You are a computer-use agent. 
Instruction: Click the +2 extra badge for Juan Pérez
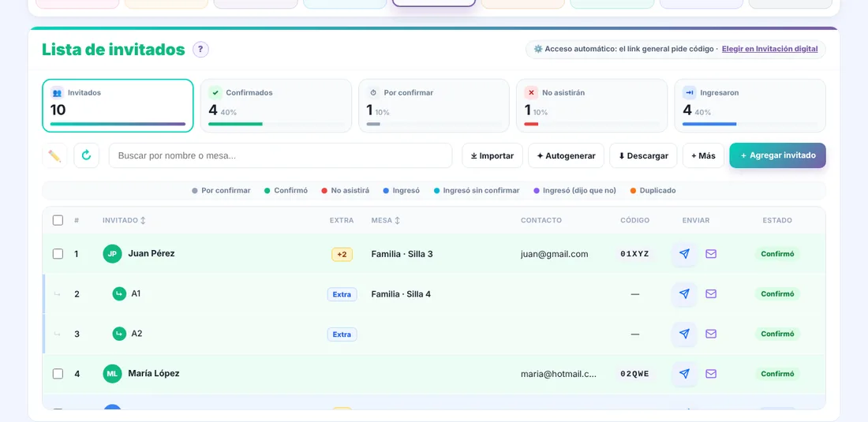tap(342, 255)
